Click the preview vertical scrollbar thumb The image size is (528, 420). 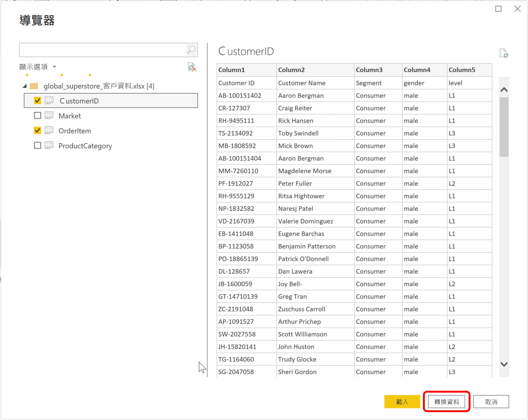pos(504,127)
